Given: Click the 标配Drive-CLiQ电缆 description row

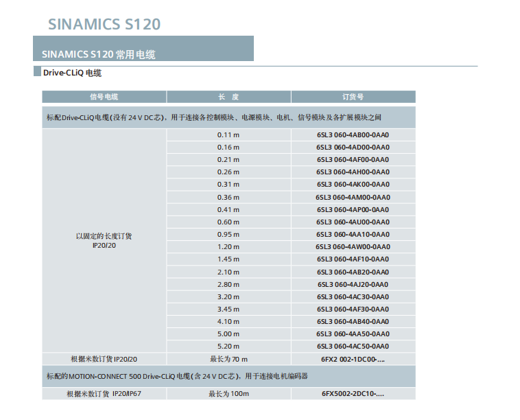Looking at the screenshot, I should [229, 117].
